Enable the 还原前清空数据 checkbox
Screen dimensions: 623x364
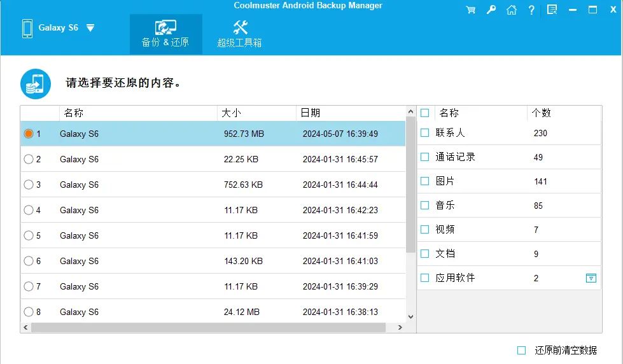point(522,351)
